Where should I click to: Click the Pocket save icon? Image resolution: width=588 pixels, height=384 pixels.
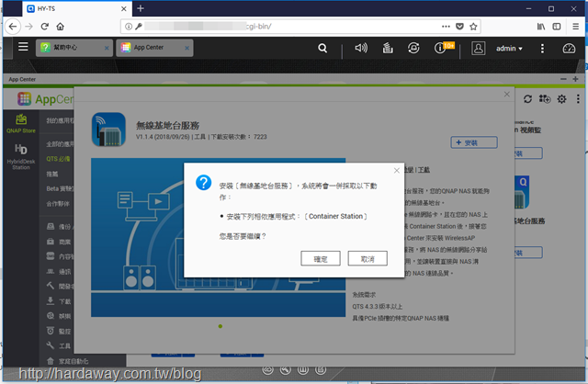click(x=459, y=27)
